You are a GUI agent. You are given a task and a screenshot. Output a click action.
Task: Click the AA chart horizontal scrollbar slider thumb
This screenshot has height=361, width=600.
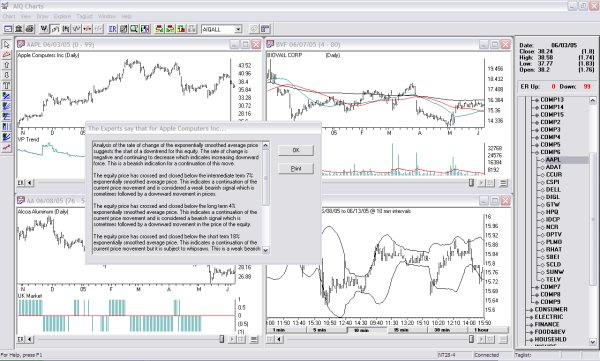[x=222, y=339]
